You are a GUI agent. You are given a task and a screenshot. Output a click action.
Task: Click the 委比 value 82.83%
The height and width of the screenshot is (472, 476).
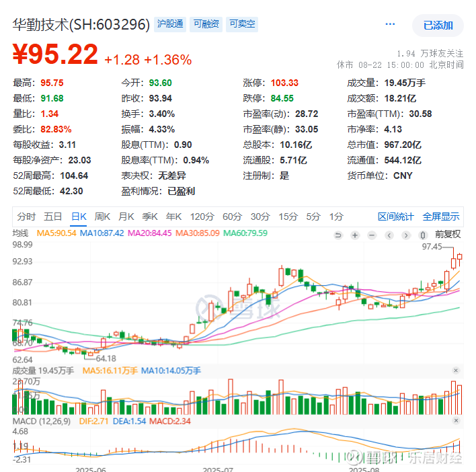point(56,129)
